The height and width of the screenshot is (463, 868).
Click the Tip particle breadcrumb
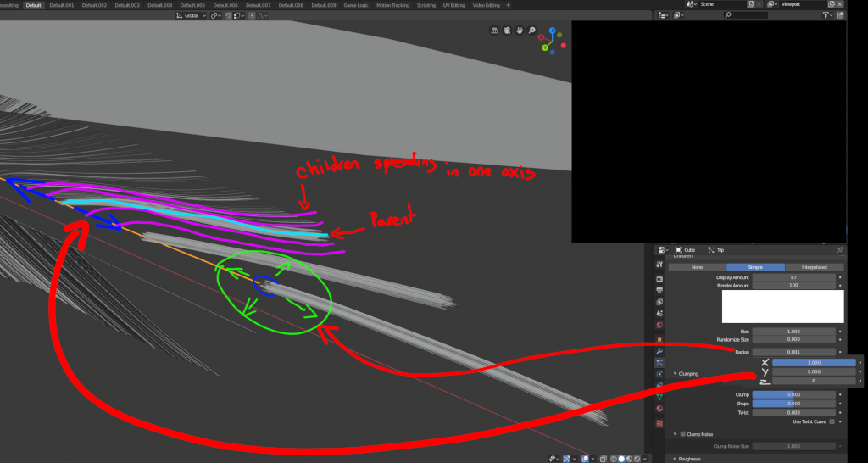pos(716,250)
